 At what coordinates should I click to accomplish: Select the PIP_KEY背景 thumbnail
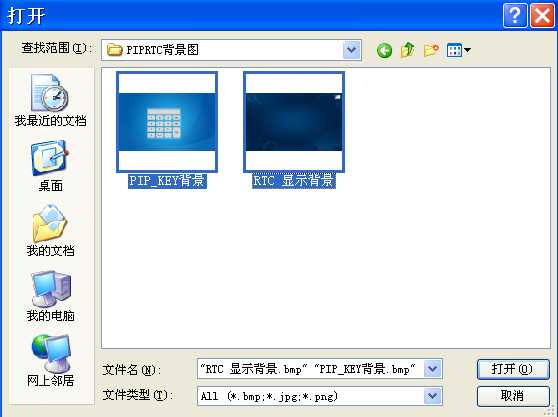click(x=167, y=122)
